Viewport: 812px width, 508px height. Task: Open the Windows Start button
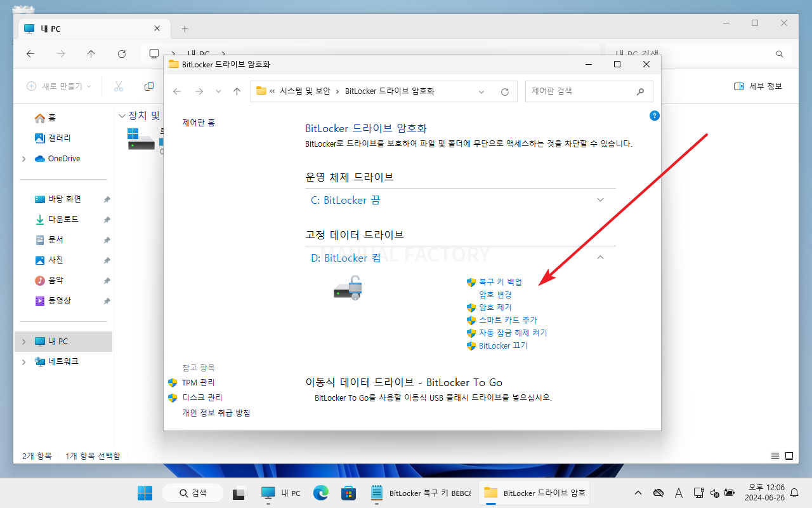pos(145,493)
